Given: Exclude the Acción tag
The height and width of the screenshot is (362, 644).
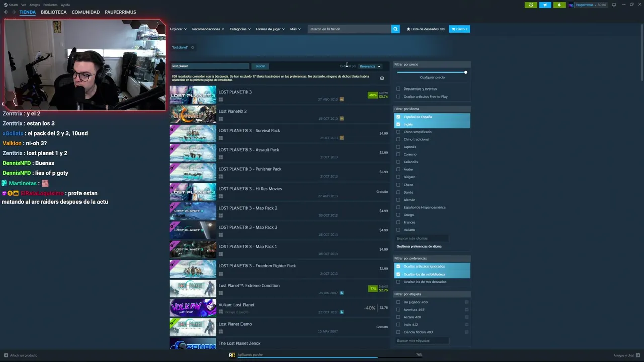Looking at the screenshot, I should click(x=467, y=317).
